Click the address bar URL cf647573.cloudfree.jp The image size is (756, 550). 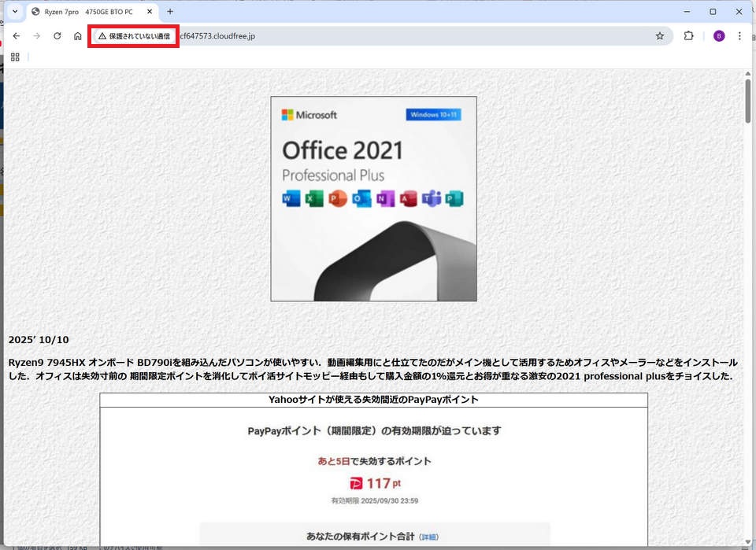point(217,36)
